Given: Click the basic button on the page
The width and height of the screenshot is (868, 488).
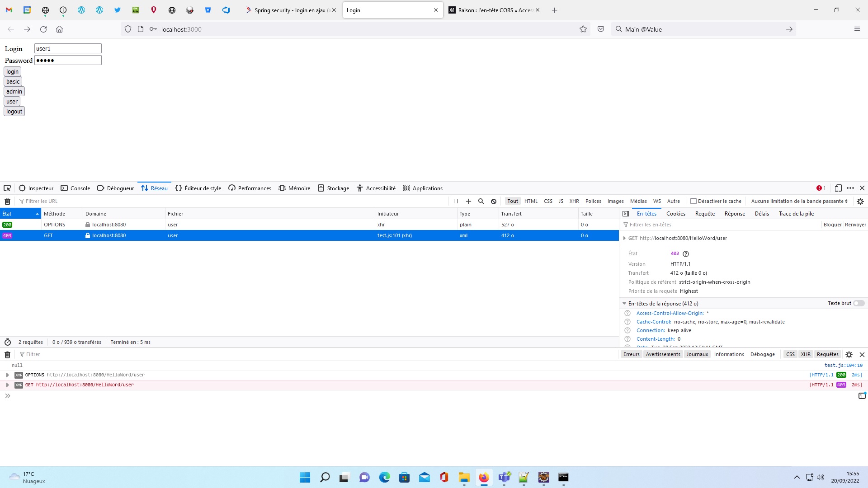Looking at the screenshot, I should pos(13,82).
